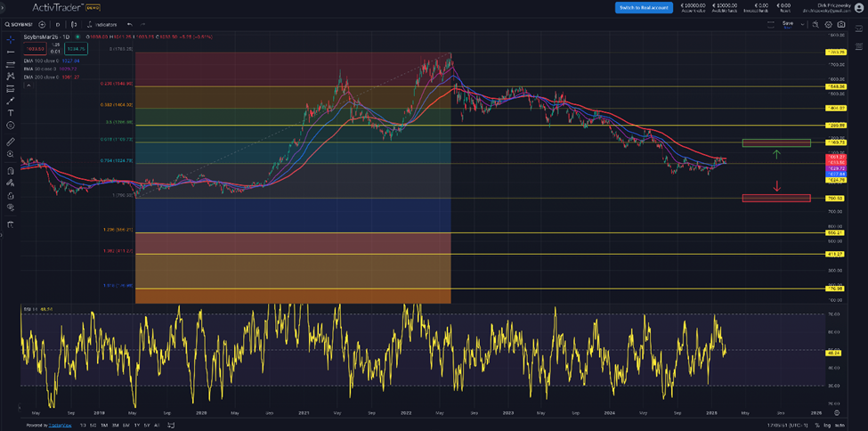
Task: Select the text annotation tool
Action: click(x=10, y=113)
